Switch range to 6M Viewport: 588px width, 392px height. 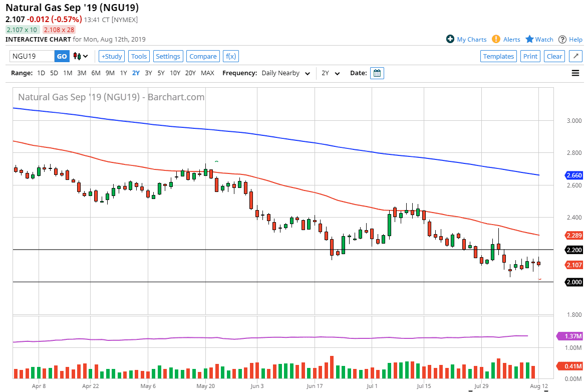(x=96, y=73)
